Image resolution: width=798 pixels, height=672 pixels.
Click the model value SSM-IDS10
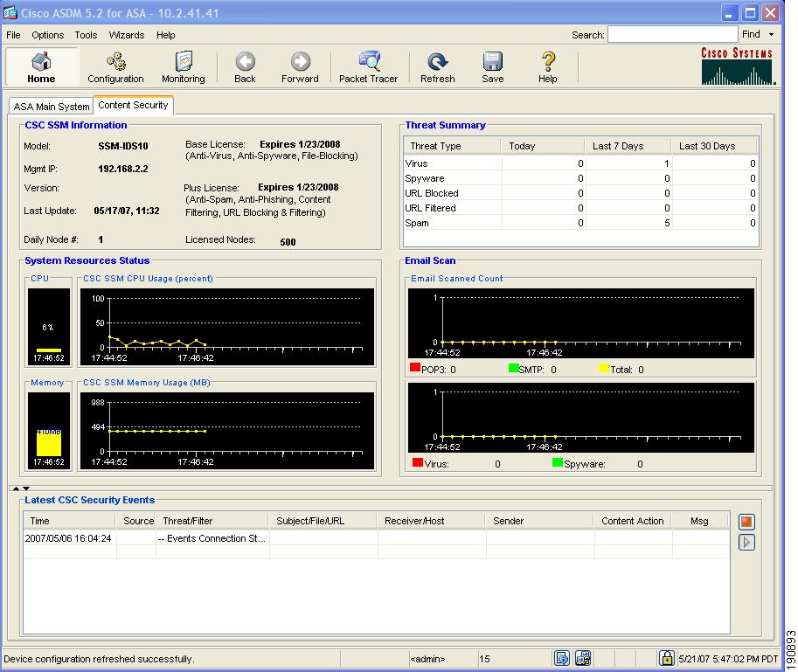[x=123, y=146]
